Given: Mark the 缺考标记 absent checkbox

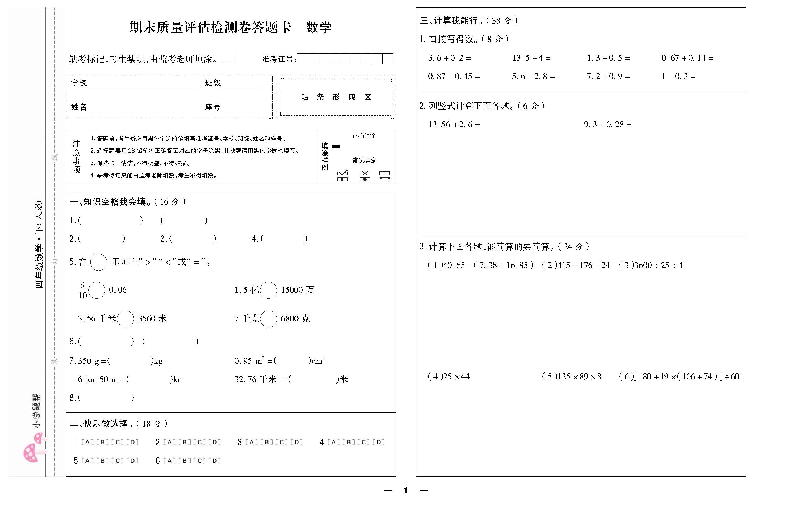Looking at the screenshot, I should pos(228,59).
